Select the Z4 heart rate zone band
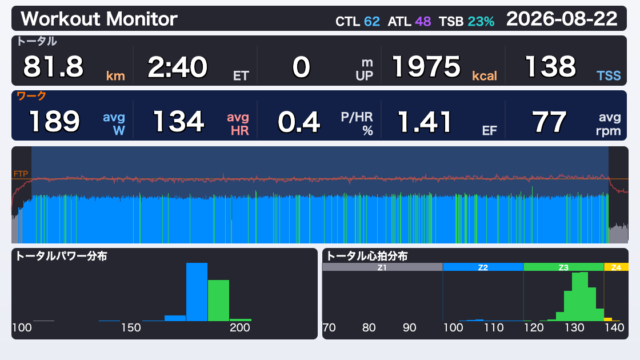This screenshot has width=640, height=360. (616, 267)
